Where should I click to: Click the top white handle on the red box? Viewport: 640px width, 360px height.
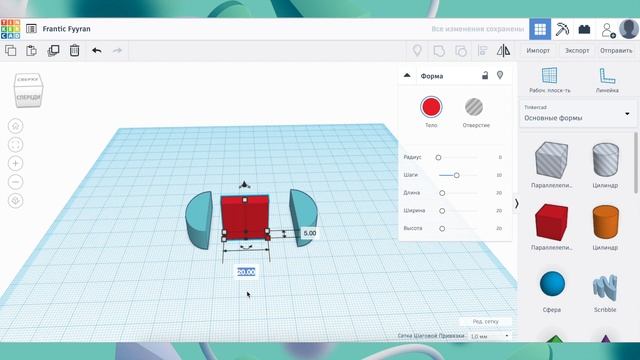(244, 200)
